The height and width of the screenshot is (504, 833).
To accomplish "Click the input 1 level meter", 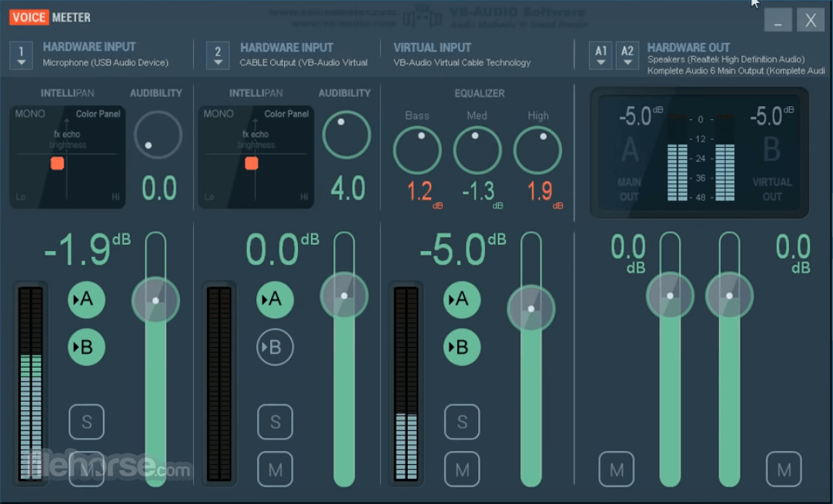I will pos(30,383).
